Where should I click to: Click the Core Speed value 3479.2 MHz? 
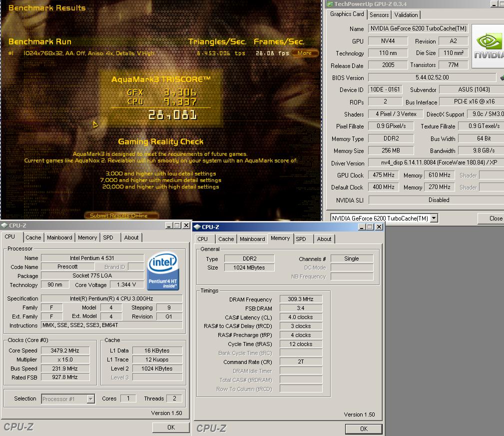point(65,350)
